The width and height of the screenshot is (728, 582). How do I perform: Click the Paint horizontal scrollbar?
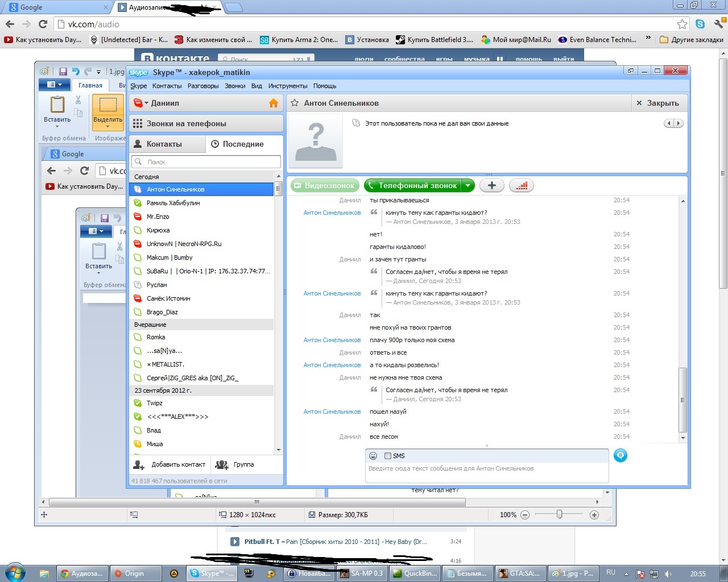click(x=257, y=502)
